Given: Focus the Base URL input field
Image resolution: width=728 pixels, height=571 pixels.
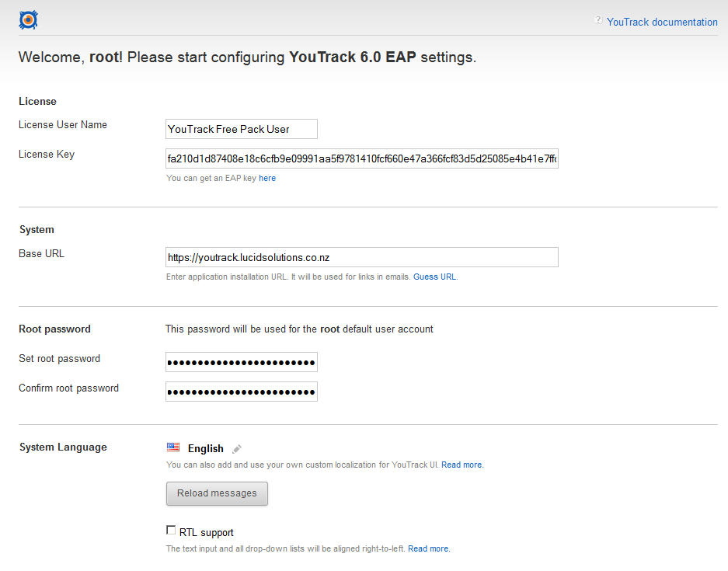Looking at the screenshot, I should [x=362, y=257].
